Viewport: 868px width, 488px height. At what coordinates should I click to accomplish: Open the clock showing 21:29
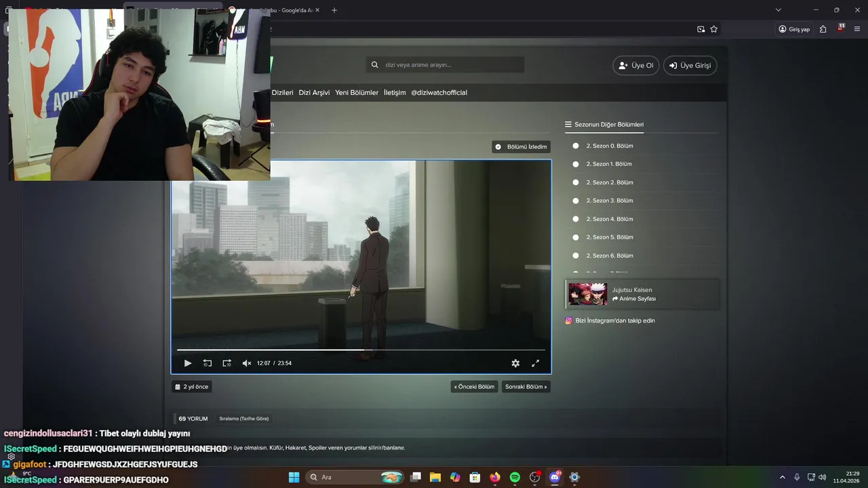click(847, 477)
